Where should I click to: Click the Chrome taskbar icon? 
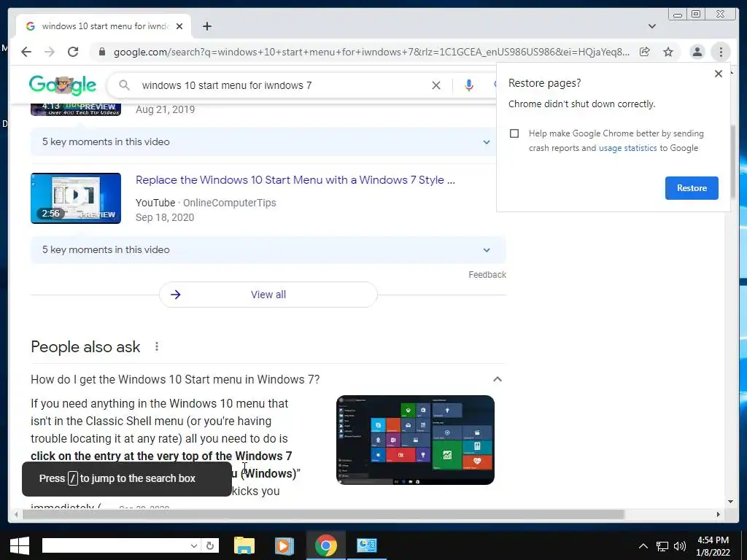[x=326, y=545]
